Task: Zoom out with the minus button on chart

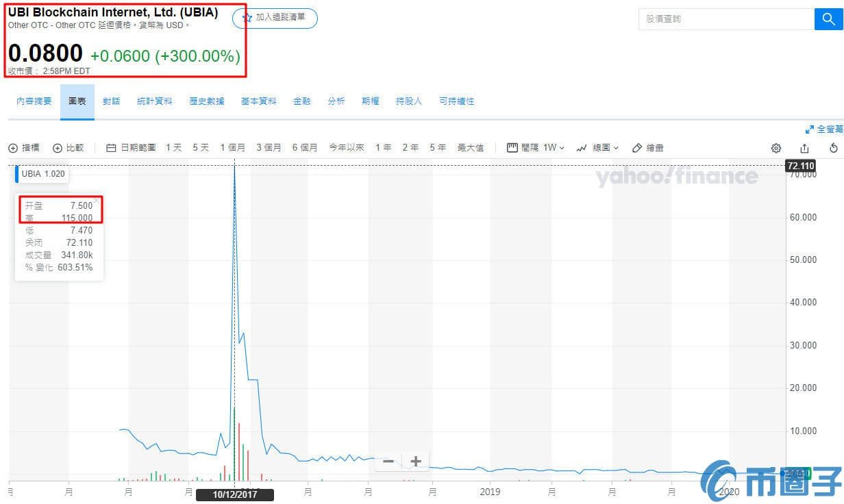Action: pyautogui.click(x=388, y=462)
